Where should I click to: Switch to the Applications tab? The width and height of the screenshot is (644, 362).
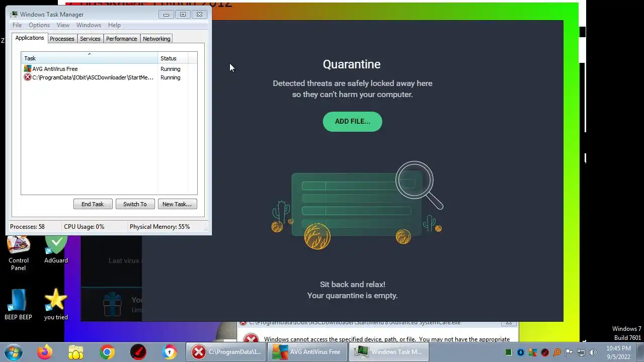point(30,38)
